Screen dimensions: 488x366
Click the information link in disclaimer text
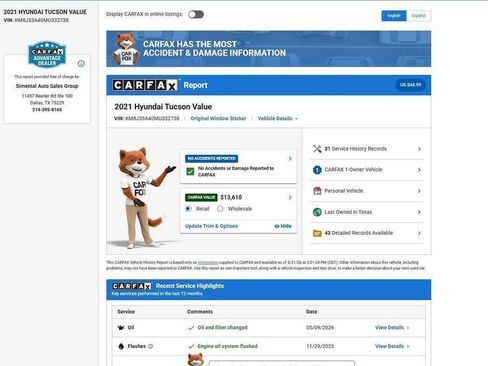point(208,263)
